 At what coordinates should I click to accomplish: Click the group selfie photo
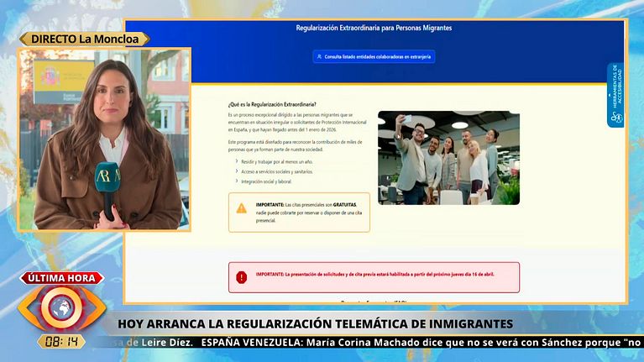tap(448, 158)
